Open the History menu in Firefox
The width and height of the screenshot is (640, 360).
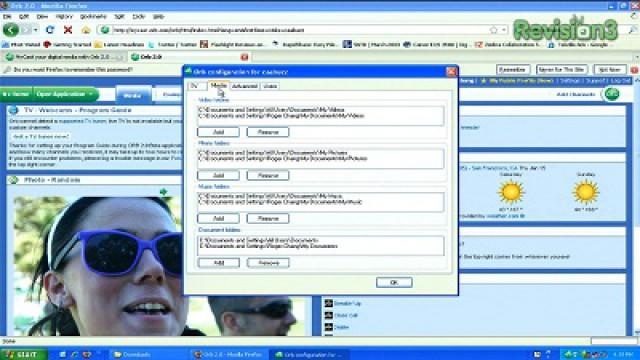pos(64,16)
